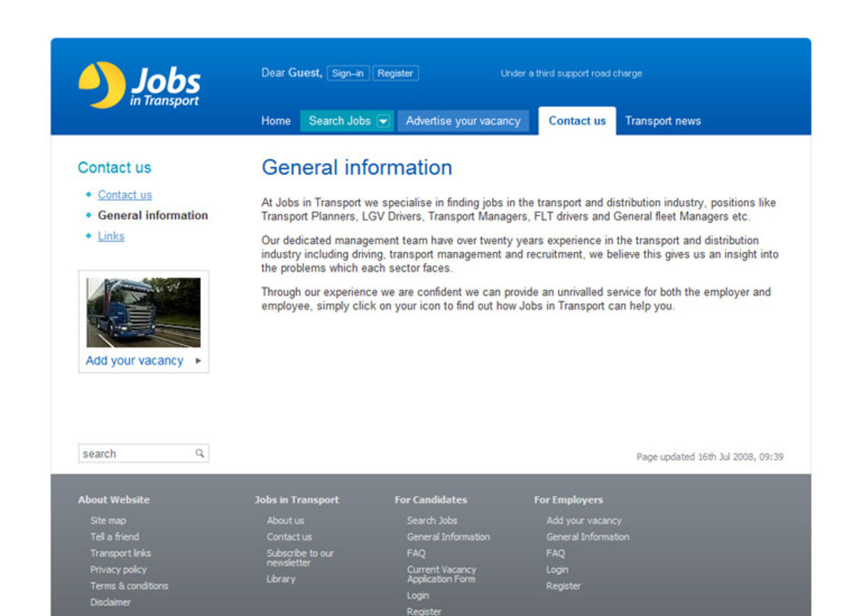863x616 pixels.
Task: Click the arrow beside Add your vacancy
Action: click(198, 361)
